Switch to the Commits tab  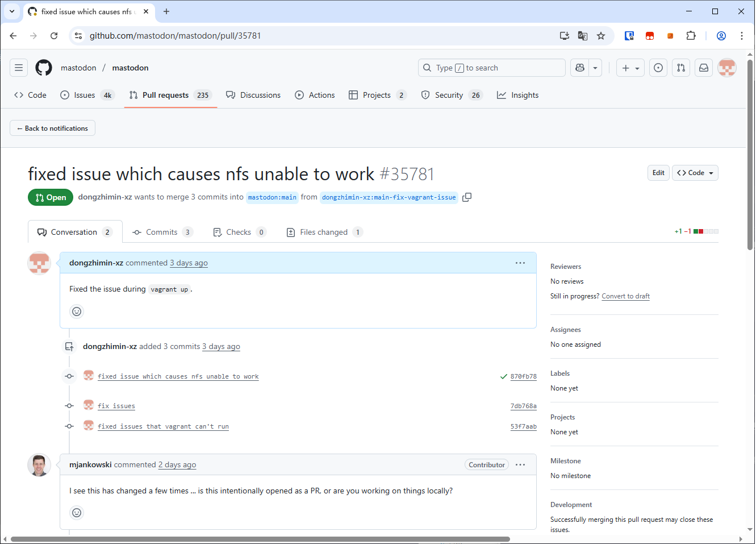(162, 232)
